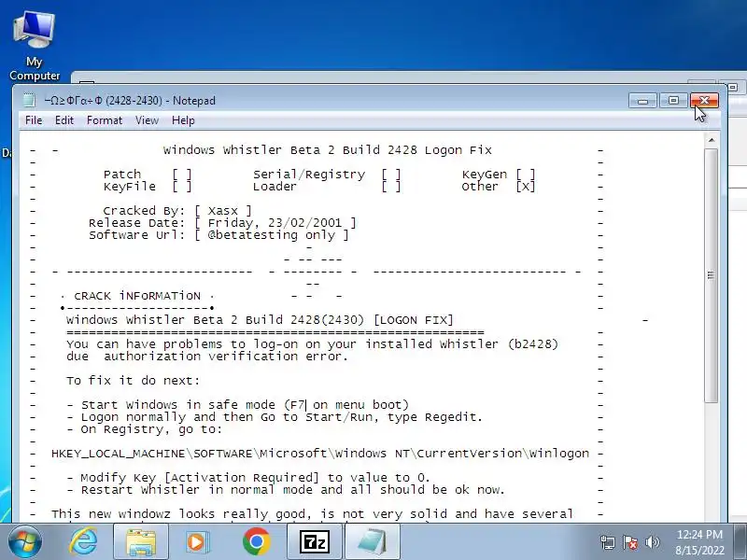Image resolution: width=747 pixels, height=560 pixels.
Task: Click the 'Software Url' line in the text
Action: point(218,235)
